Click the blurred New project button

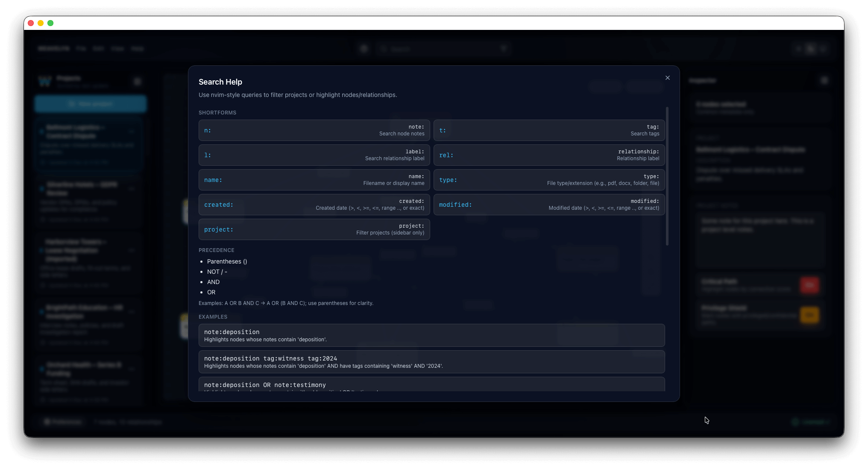pyautogui.click(x=91, y=104)
